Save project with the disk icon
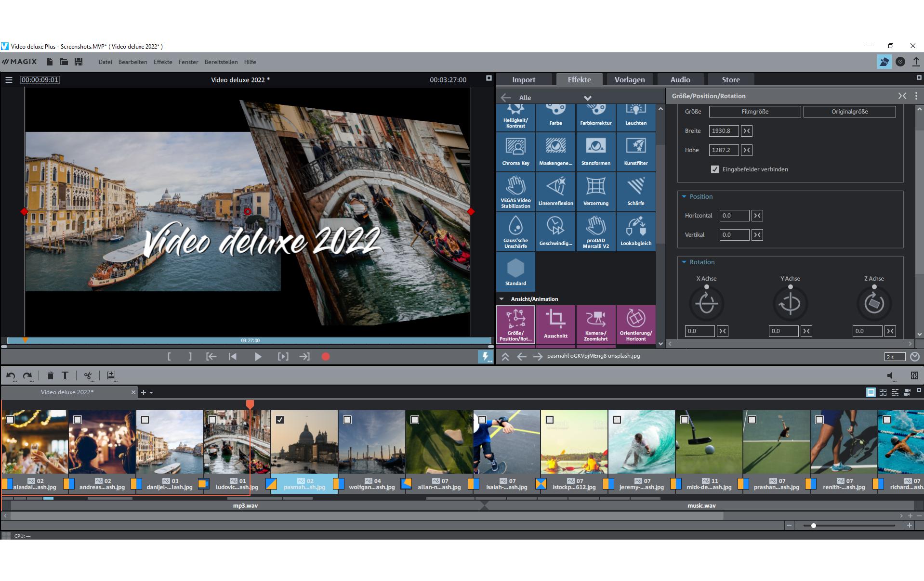The height and width of the screenshot is (581, 924). click(79, 62)
